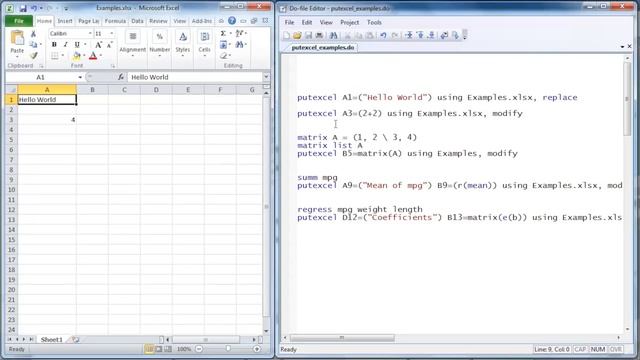Click the Fill icon in Excel's Editing group
Screen dimensions: 640x360
tap(223, 44)
